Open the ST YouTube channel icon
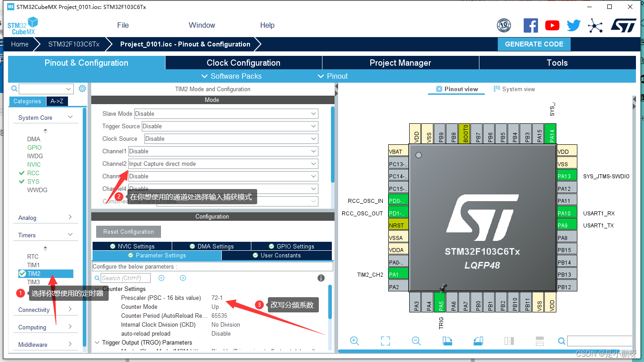 pyautogui.click(x=552, y=25)
